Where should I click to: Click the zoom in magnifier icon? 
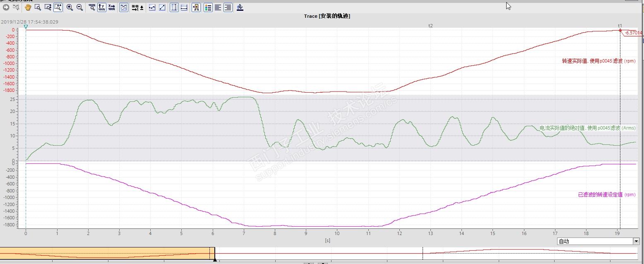coord(70,7)
